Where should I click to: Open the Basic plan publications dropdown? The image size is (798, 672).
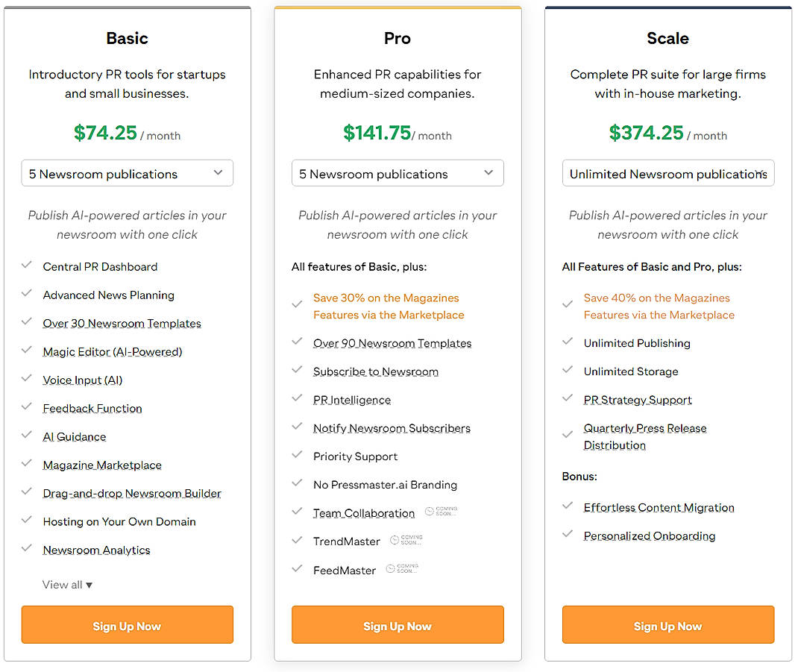pos(127,172)
